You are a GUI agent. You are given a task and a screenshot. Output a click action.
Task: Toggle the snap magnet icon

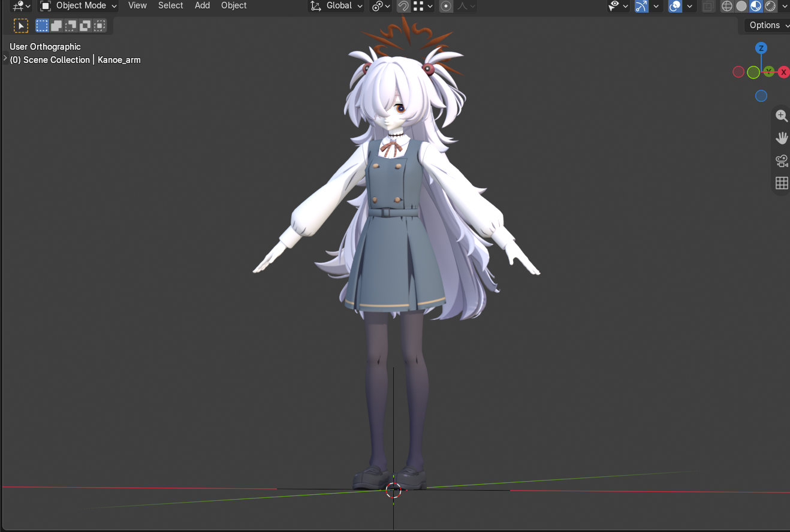[404, 6]
